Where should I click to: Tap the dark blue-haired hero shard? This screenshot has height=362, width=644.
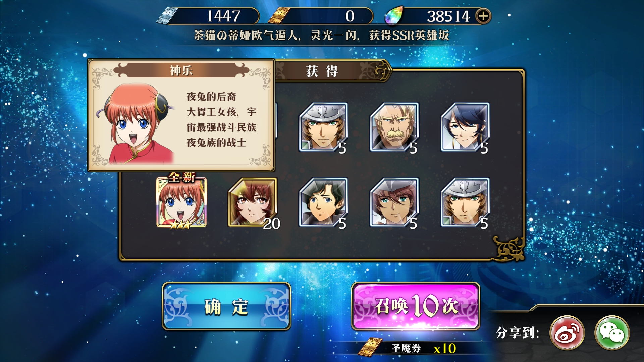pyautogui.click(x=465, y=127)
